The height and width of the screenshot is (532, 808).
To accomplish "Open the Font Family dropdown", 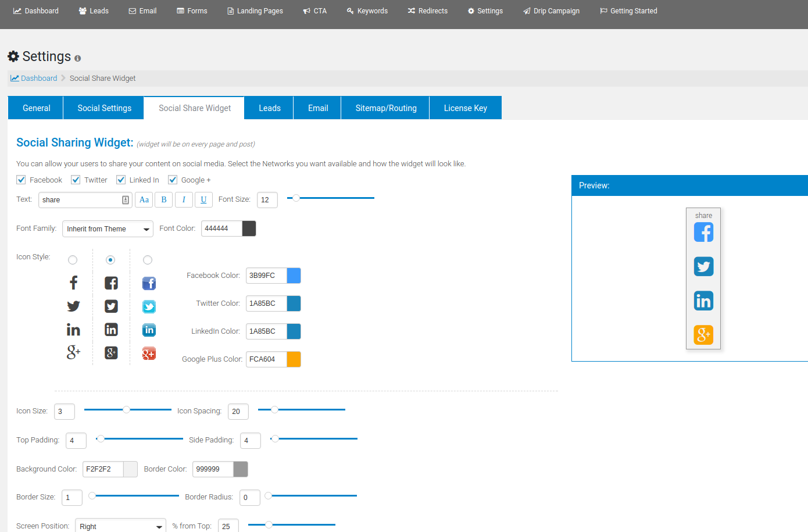I will point(108,229).
